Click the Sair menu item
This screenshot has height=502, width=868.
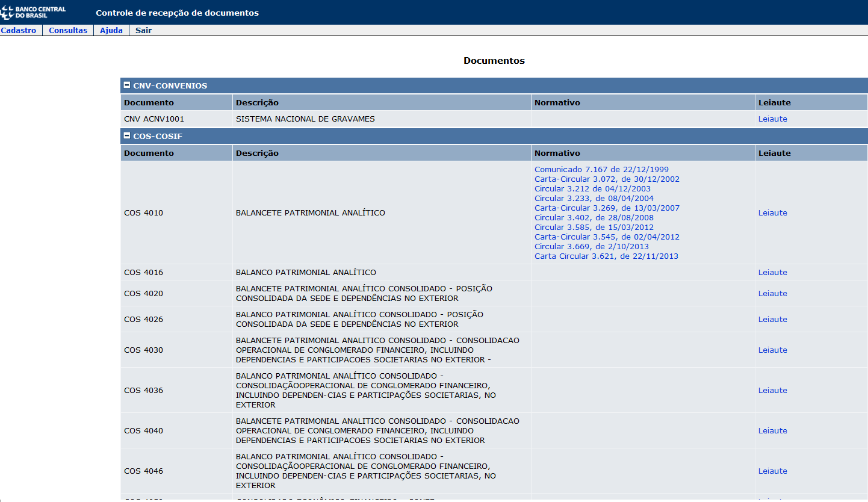[x=143, y=30]
